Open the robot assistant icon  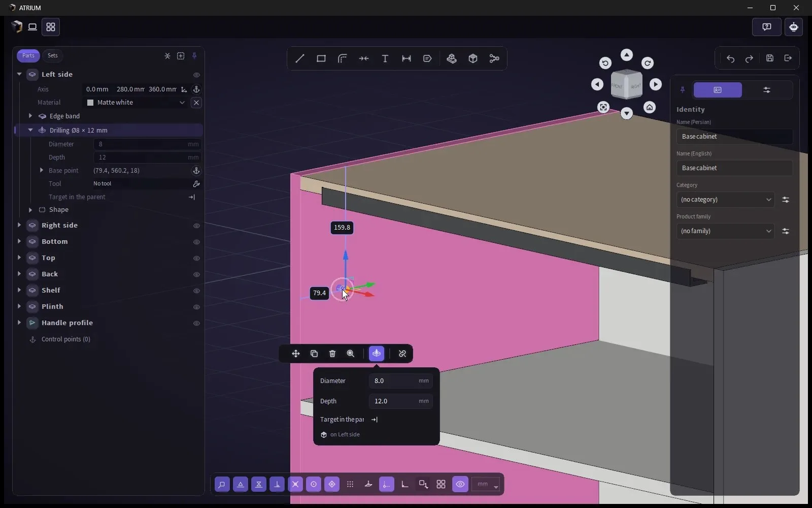(794, 27)
